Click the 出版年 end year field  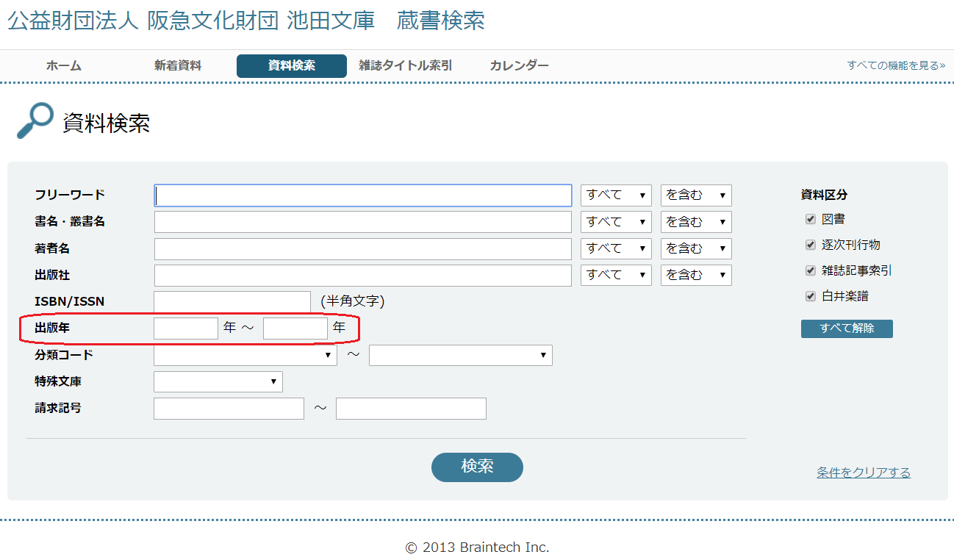[x=295, y=328]
